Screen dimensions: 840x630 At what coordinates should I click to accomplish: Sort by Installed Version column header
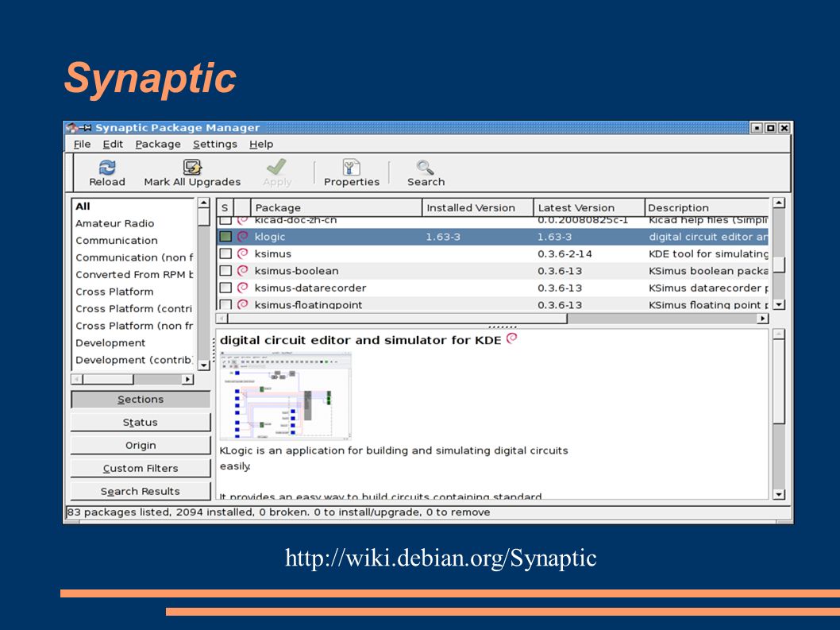478,207
